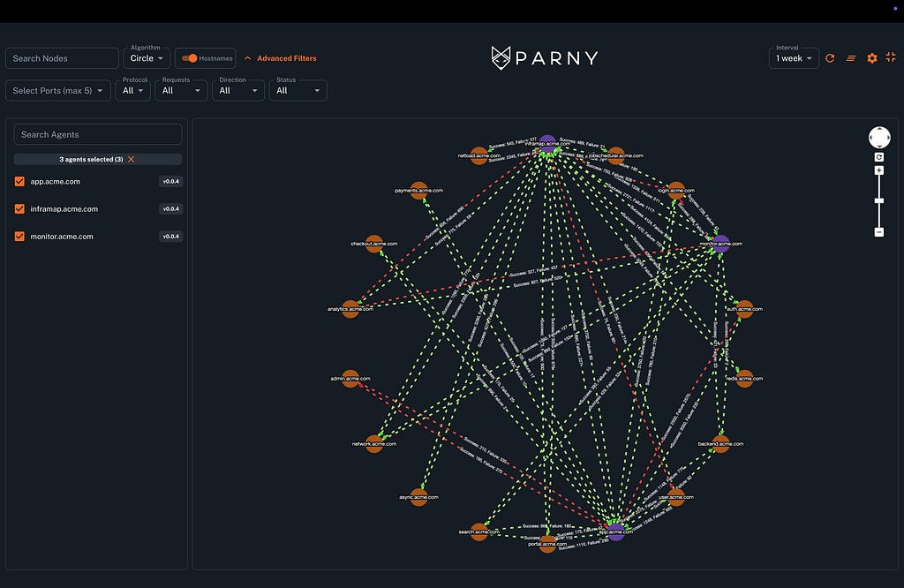Select the payments.acme.com node
Viewport: 904px width, 588px height.
click(x=419, y=190)
